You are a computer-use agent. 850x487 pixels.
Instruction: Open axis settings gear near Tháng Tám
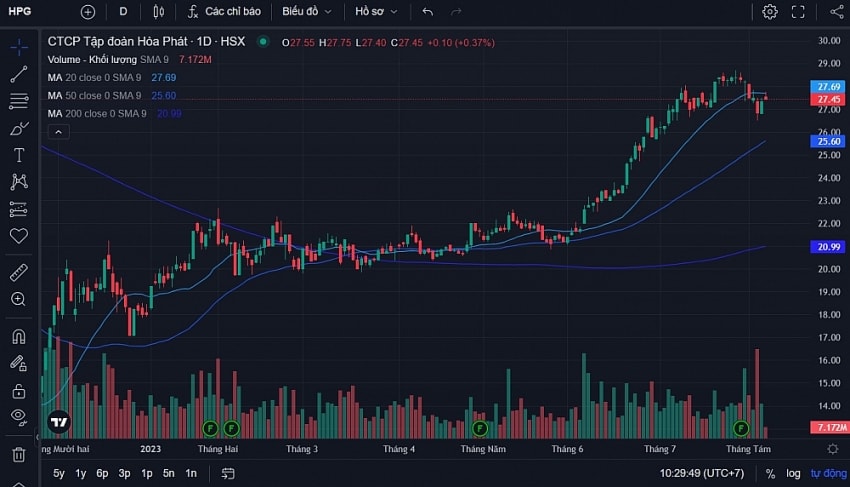[833, 448]
